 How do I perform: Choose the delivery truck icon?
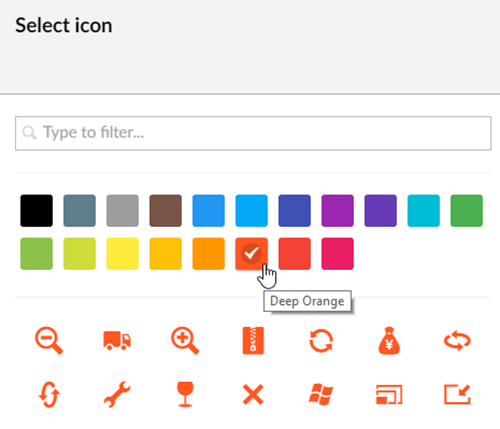click(x=117, y=340)
